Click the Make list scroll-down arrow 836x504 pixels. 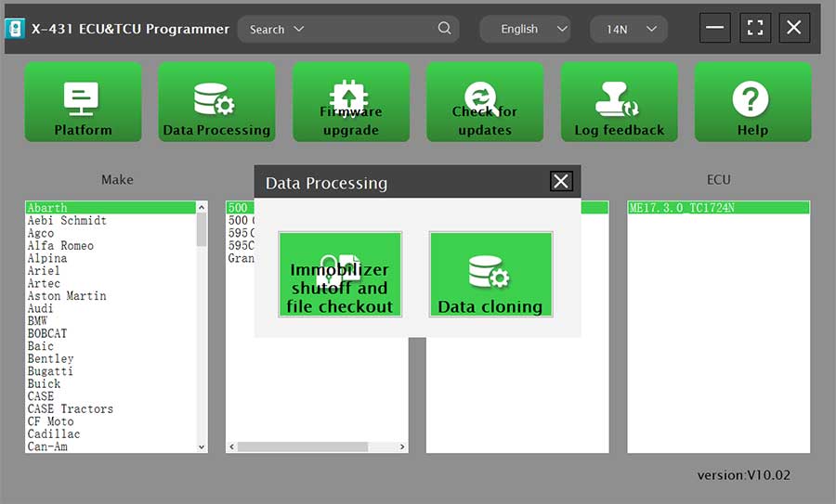coord(202,447)
